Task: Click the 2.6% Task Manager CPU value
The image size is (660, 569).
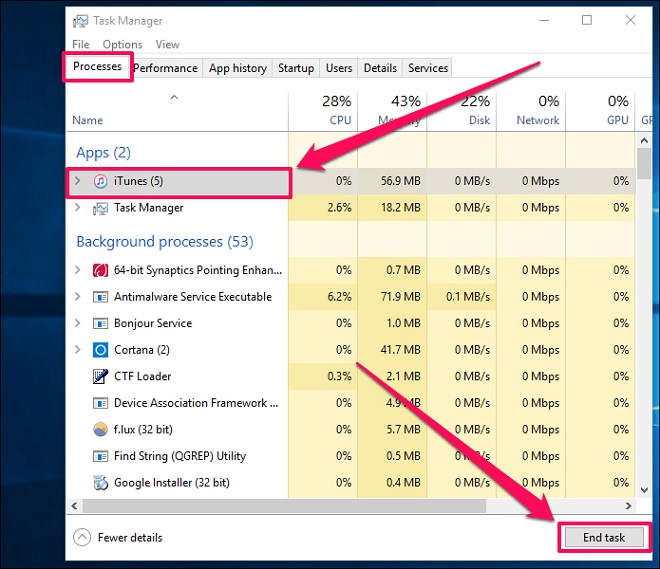Action: click(x=339, y=207)
